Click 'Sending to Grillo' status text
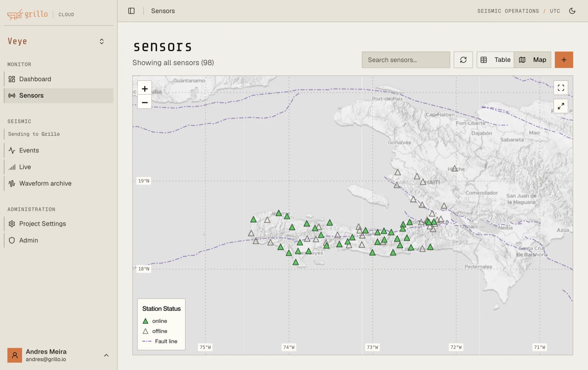Viewport: 588px width, 370px height. [34, 134]
